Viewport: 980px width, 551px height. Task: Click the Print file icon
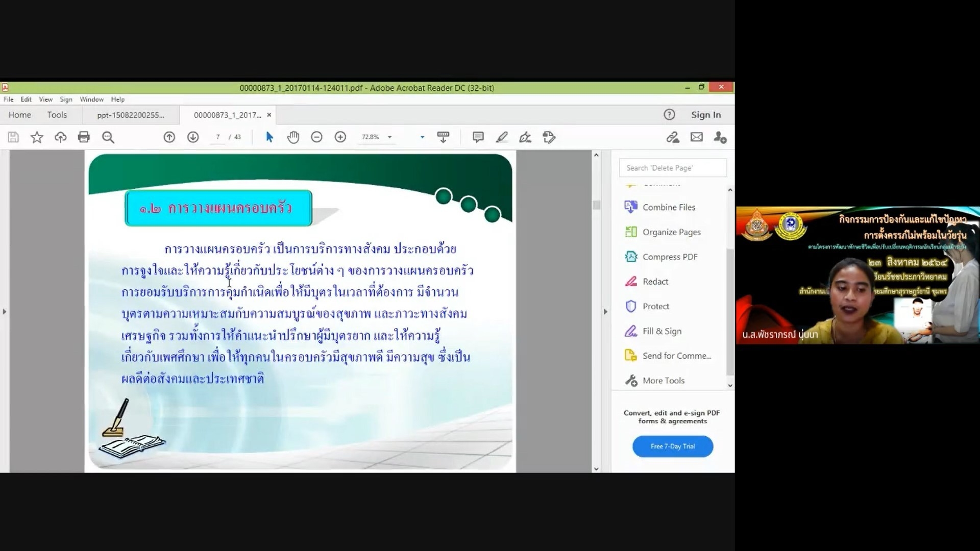click(x=84, y=137)
